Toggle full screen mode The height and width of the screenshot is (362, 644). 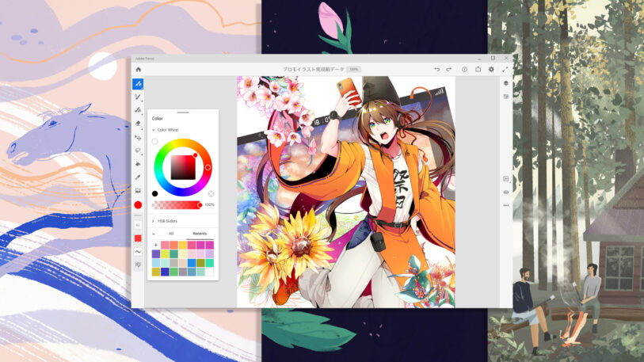pyautogui.click(x=506, y=69)
